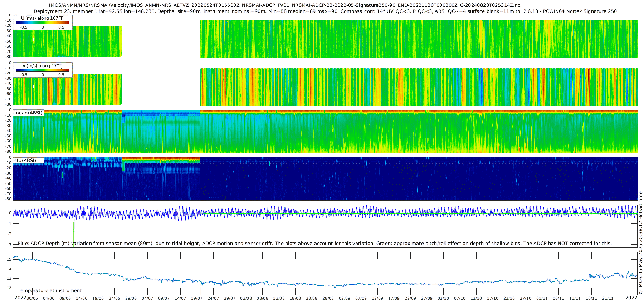The image size is (644, 304).
Task: Click the 07/10 date tick label
Action: [460, 298]
